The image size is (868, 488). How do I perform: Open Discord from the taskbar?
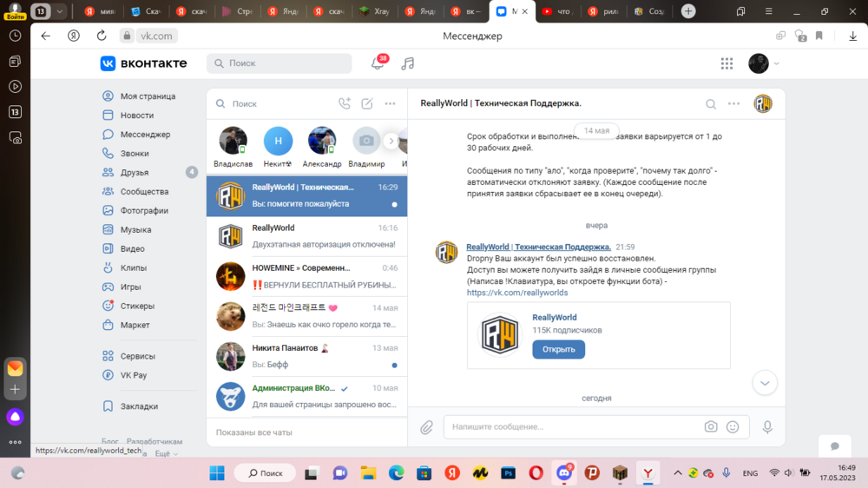[564, 473]
